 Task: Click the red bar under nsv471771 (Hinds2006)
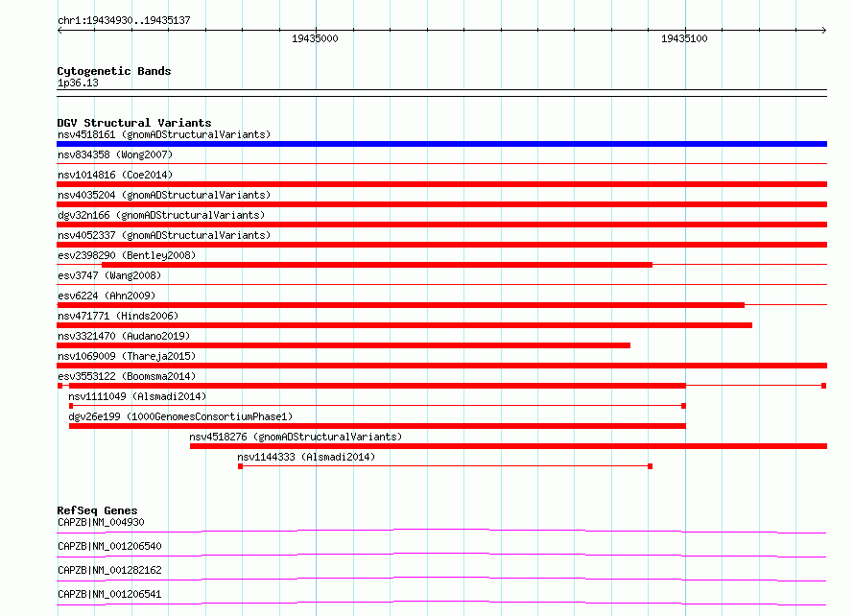pos(405,325)
